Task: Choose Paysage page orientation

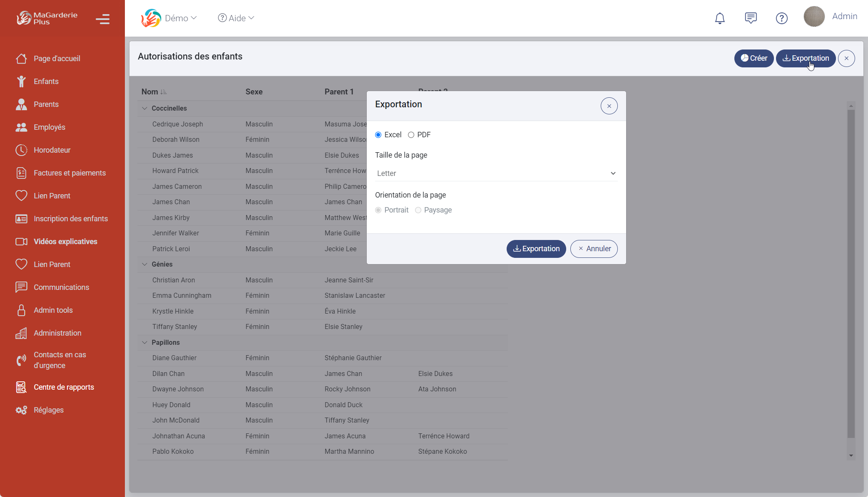Action: (x=418, y=210)
